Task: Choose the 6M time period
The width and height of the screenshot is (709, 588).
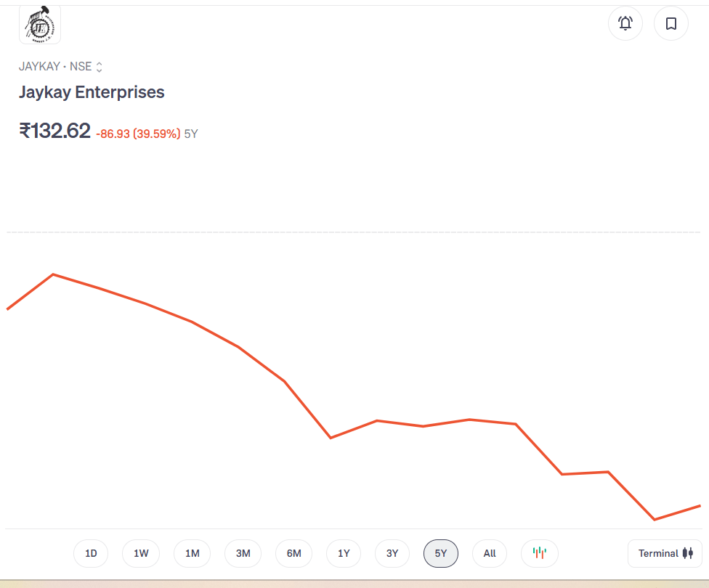Action: tap(293, 553)
